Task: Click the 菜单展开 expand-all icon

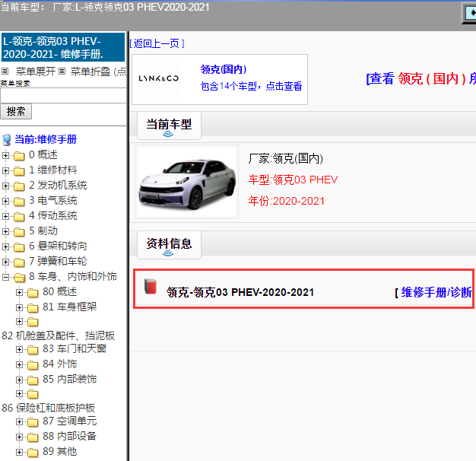Action: click(x=5, y=72)
